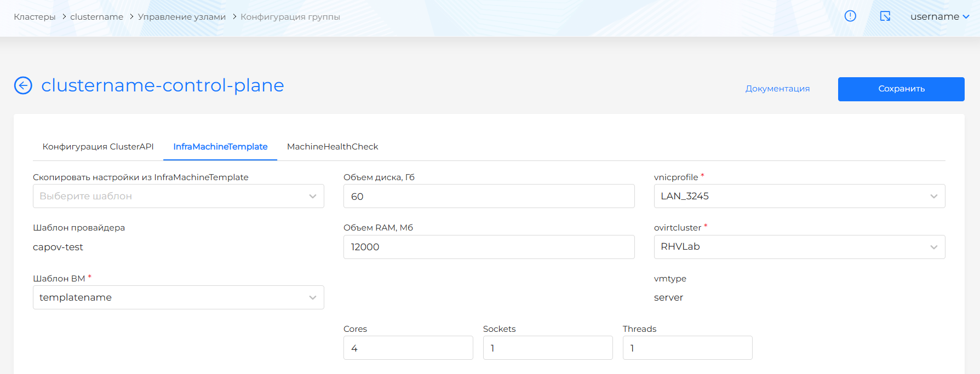
Task: Select the Sockets input field
Action: pyautogui.click(x=547, y=348)
